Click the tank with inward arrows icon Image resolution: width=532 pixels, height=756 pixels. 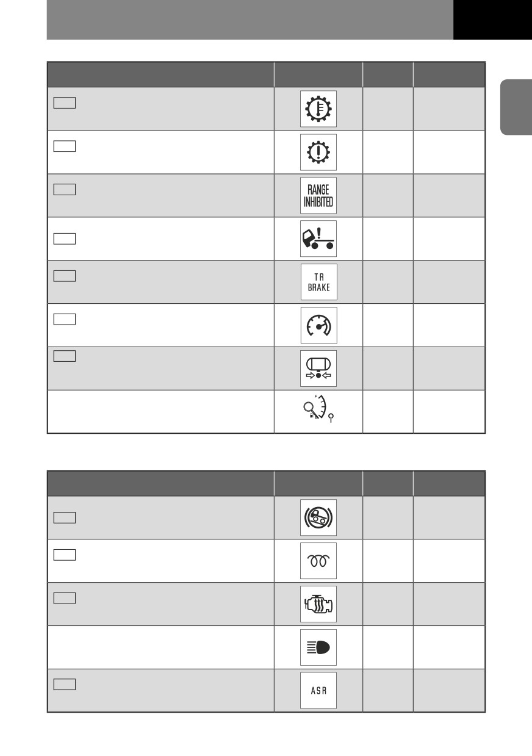click(318, 369)
